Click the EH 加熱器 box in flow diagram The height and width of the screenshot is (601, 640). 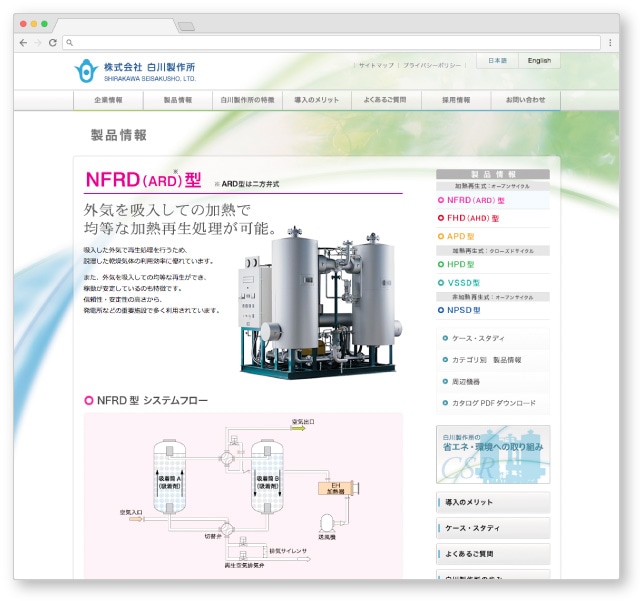click(336, 488)
